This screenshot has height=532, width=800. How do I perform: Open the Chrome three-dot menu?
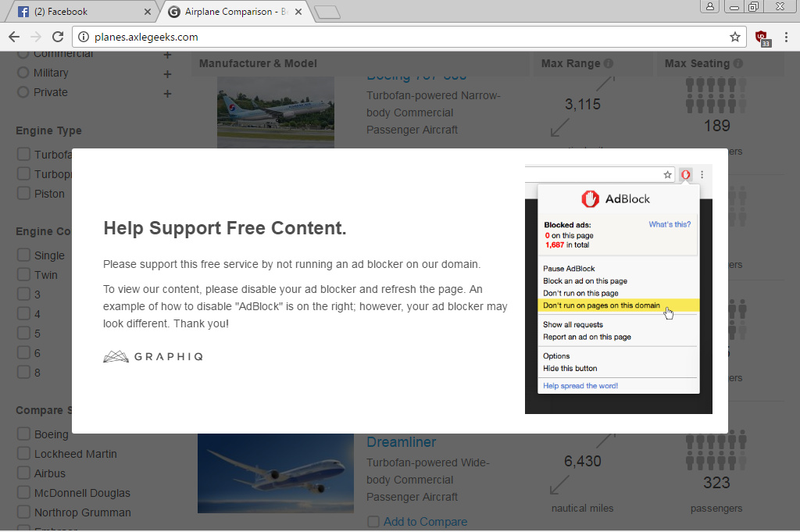786,37
